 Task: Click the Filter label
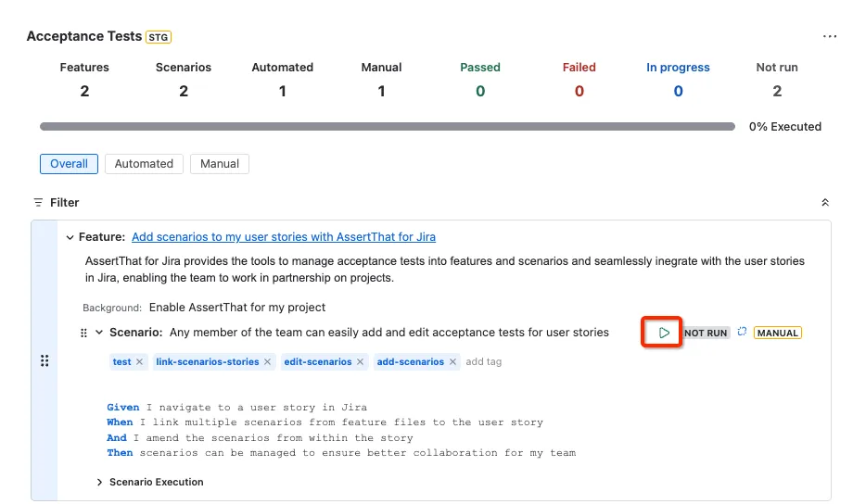[64, 202]
